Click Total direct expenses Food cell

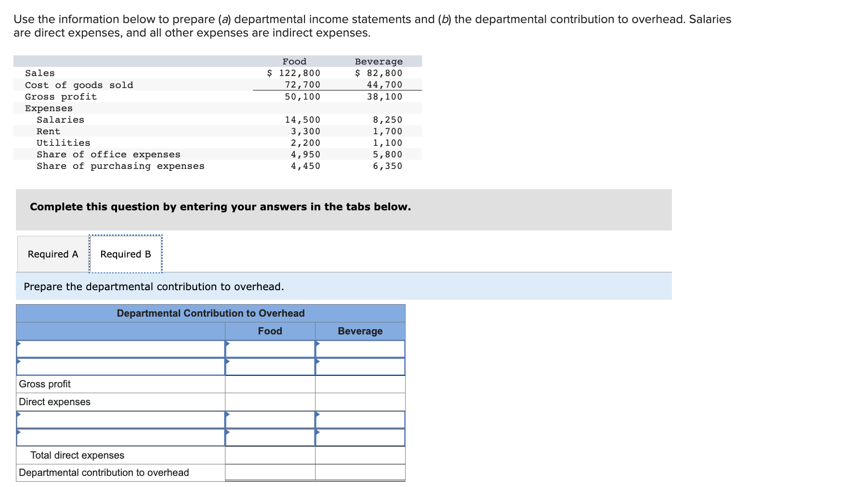[270, 455]
